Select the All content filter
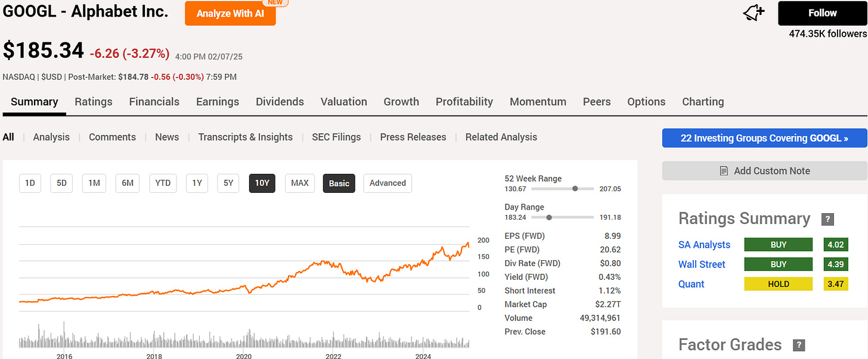Image resolution: width=868 pixels, height=359 pixels. tap(8, 137)
